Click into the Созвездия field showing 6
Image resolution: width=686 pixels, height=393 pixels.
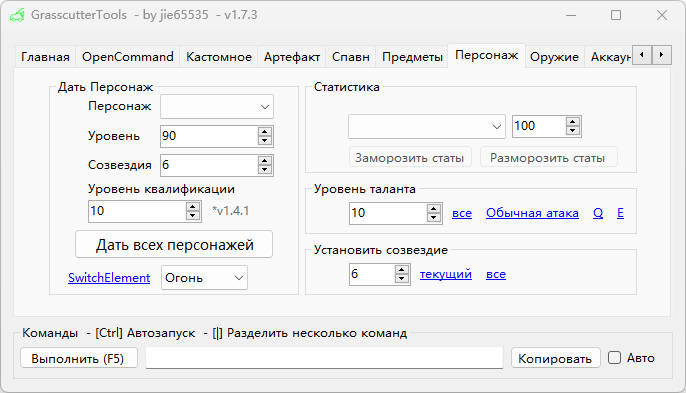point(209,165)
